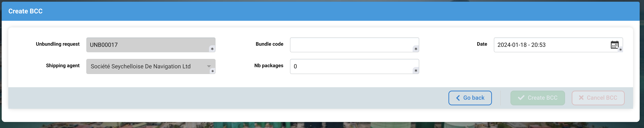Viewport: 644px width, 128px height.
Task: Click the left chevron icon in Go back
Action: (458, 98)
